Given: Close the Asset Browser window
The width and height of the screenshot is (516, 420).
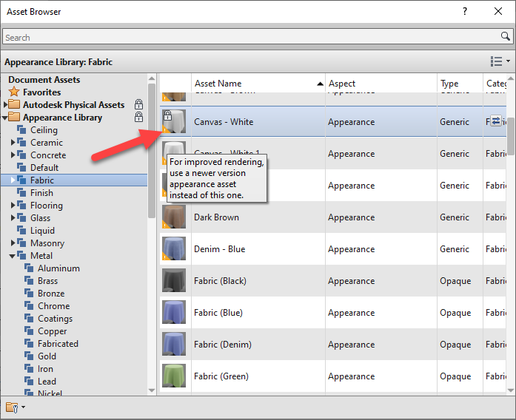Looking at the screenshot, I should 498,12.
